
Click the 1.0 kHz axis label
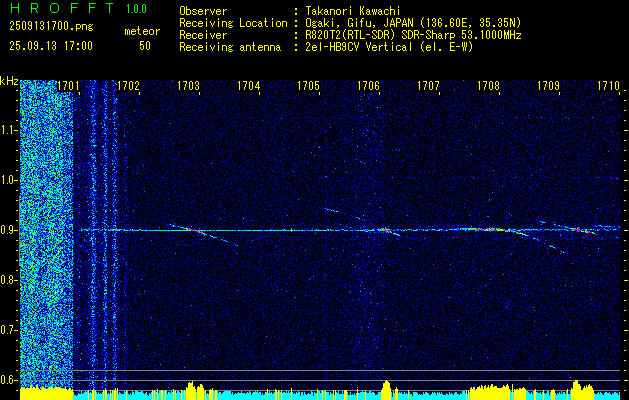(x=8, y=180)
